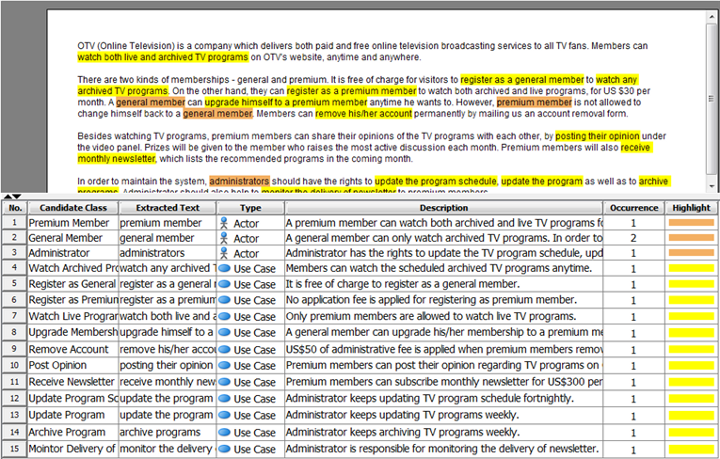
Task: Select the 'Premium Member' candidate class cell
Action: (73, 223)
